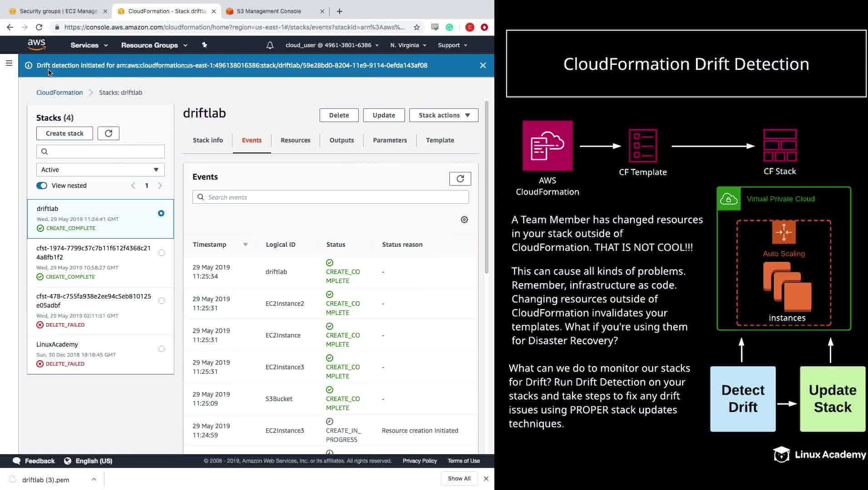Close the downloads bar

pyautogui.click(x=486, y=479)
